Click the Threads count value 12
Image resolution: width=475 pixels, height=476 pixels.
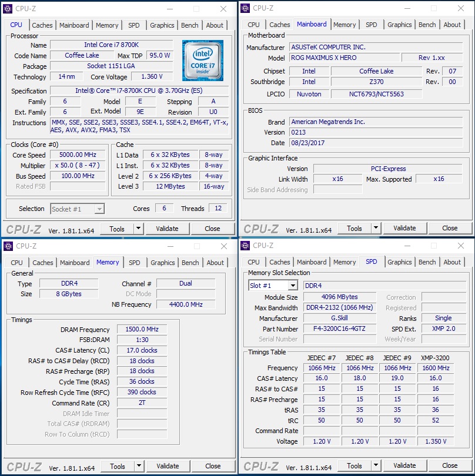pos(218,208)
